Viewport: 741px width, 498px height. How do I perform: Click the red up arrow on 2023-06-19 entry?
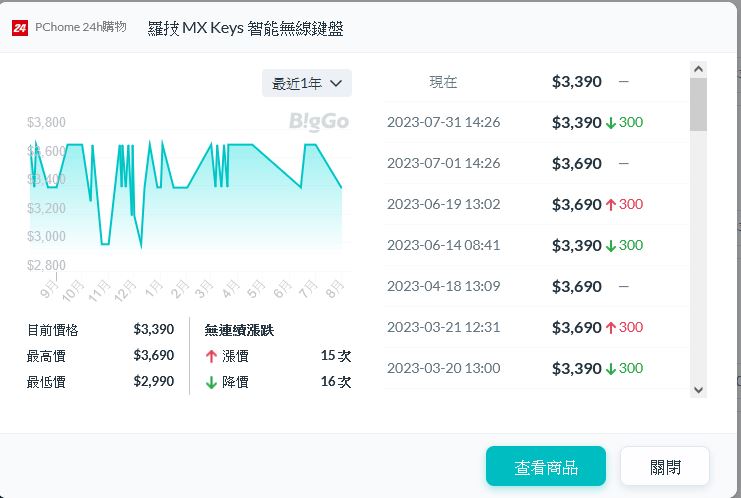pyautogui.click(x=611, y=205)
